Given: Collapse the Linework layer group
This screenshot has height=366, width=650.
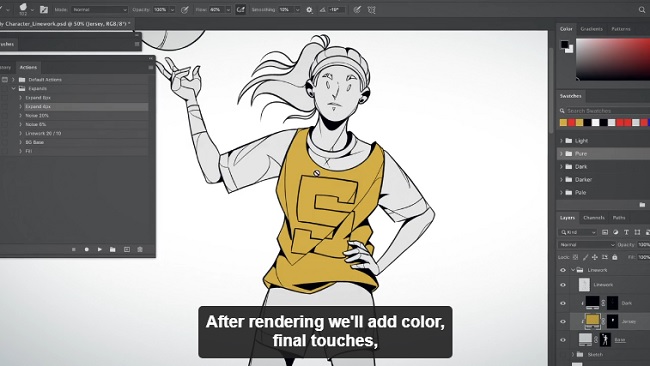Looking at the screenshot, I should (573, 270).
